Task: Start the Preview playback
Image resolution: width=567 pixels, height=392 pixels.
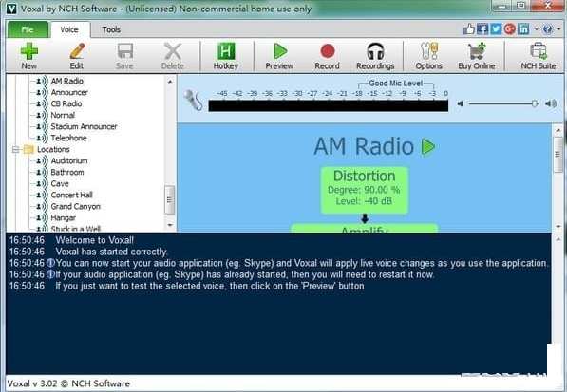Action: coord(279,56)
